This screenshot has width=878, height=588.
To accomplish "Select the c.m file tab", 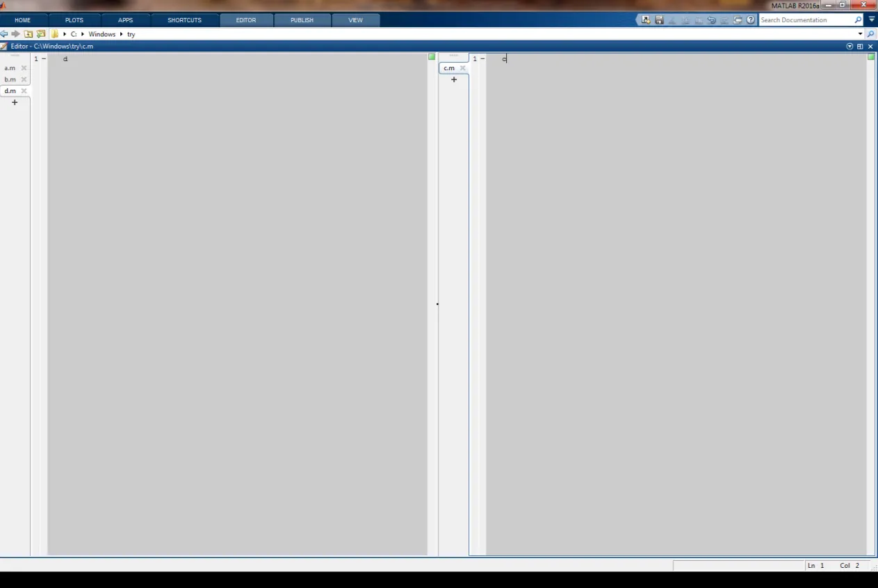I will pos(449,68).
